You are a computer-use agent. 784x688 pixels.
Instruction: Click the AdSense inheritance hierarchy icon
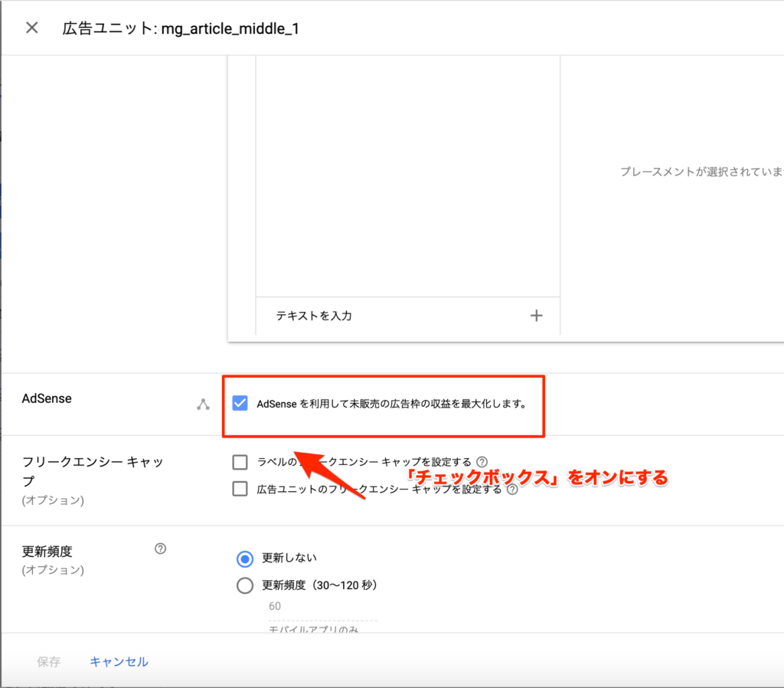tap(203, 405)
